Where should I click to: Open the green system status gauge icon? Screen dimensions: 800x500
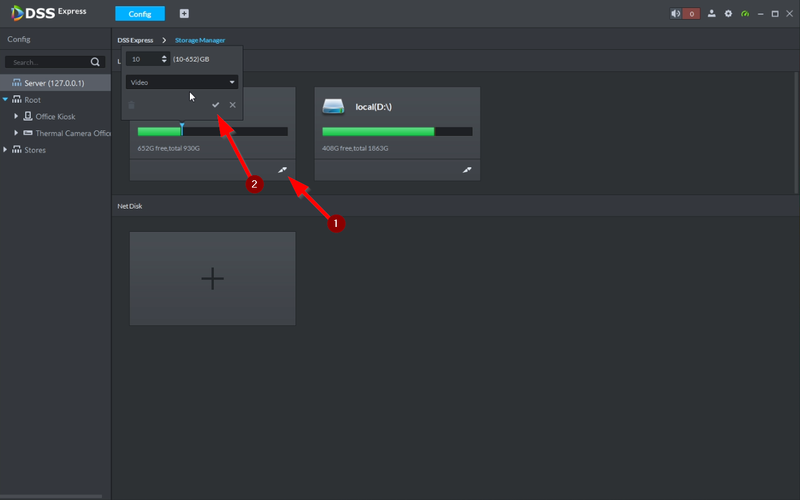tap(745, 14)
